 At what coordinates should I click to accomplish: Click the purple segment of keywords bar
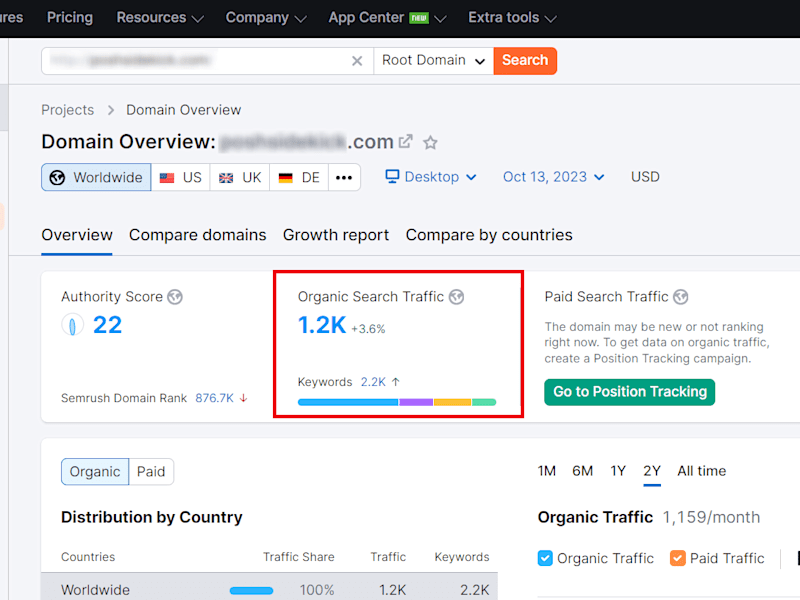(x=416, y=403)
